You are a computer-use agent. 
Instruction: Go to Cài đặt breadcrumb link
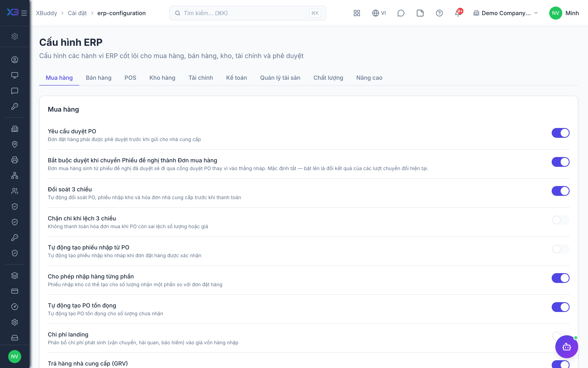77,13
